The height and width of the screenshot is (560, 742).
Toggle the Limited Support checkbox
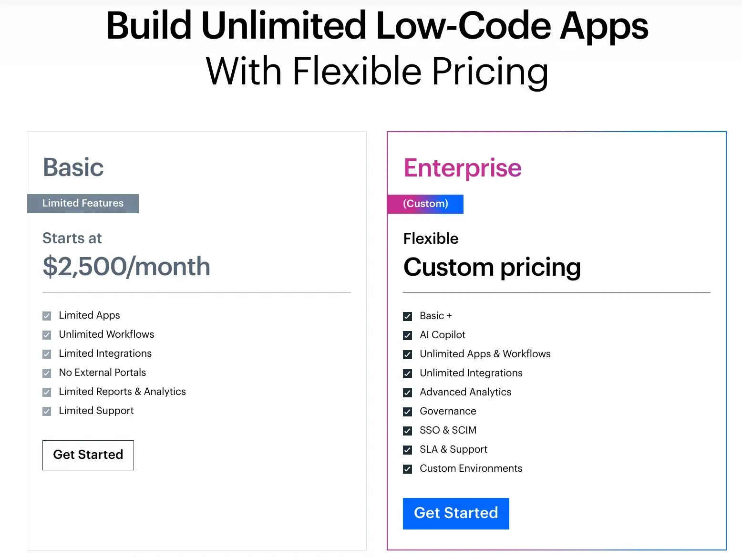point(47,411)
